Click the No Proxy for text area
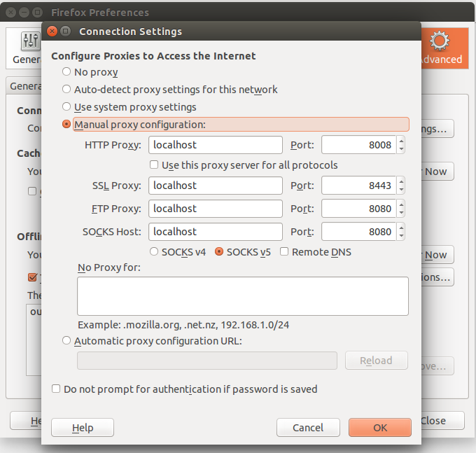Screen dimensions: 476x453 pos(243,296)
